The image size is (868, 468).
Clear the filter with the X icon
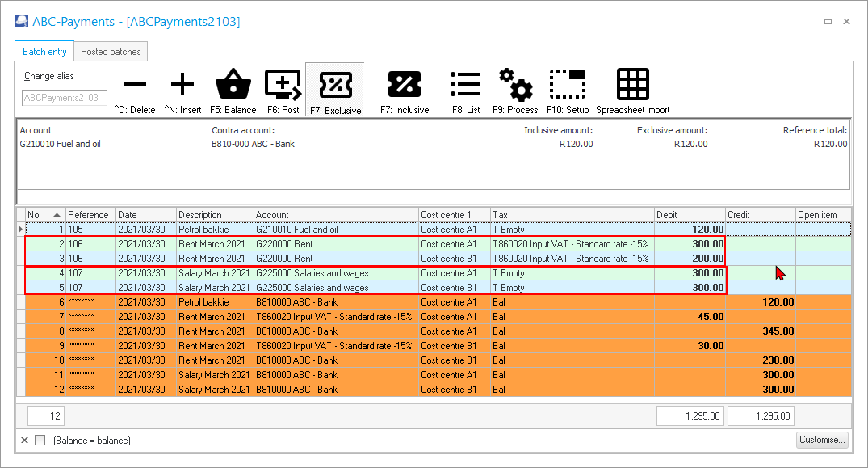click(24, 441)
